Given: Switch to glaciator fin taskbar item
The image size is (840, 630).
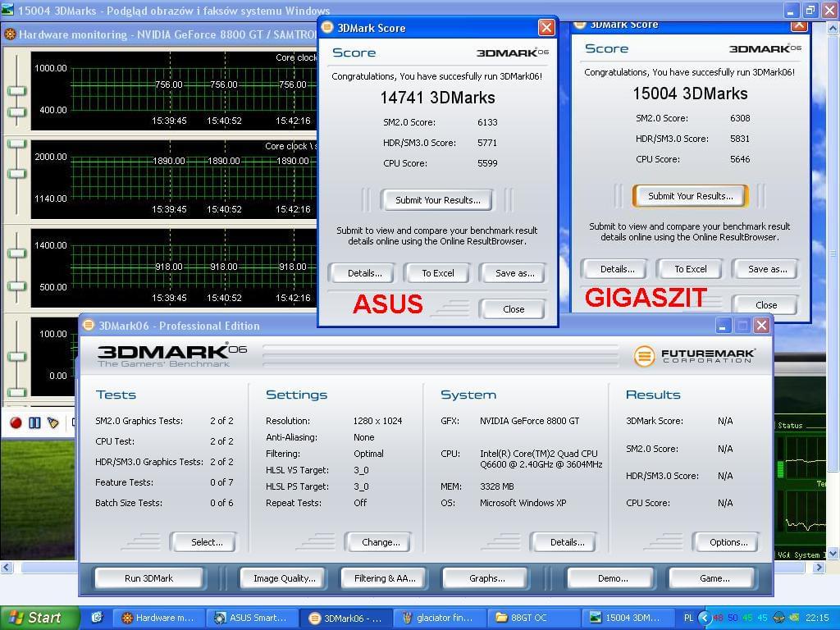Looking at the screenshot, I should (x=439, y=618).
